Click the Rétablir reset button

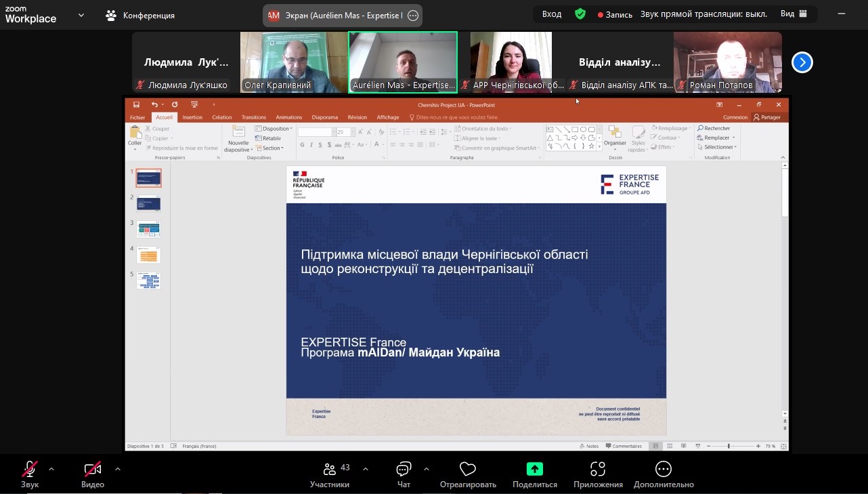[268, 138]
